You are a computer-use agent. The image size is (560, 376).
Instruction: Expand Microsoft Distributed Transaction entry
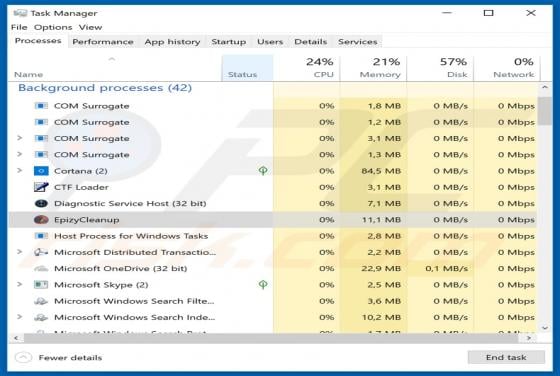[x=20, y=252]
